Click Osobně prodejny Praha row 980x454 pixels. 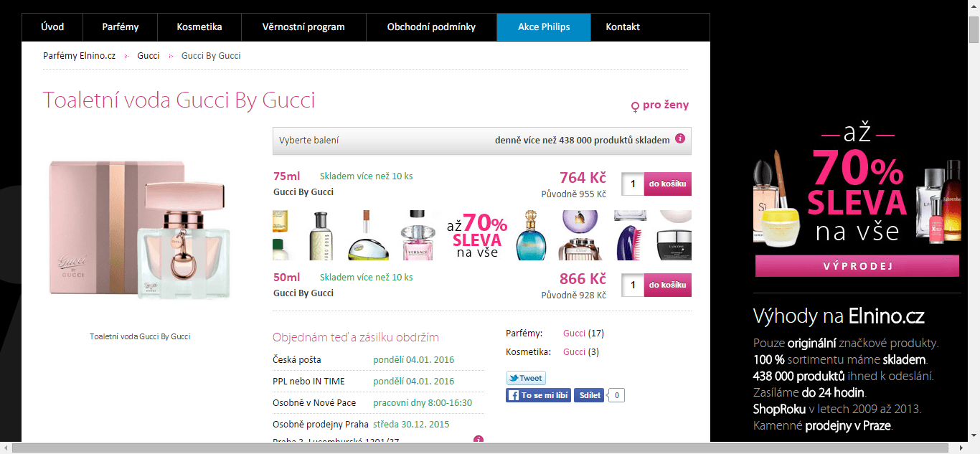378,425
